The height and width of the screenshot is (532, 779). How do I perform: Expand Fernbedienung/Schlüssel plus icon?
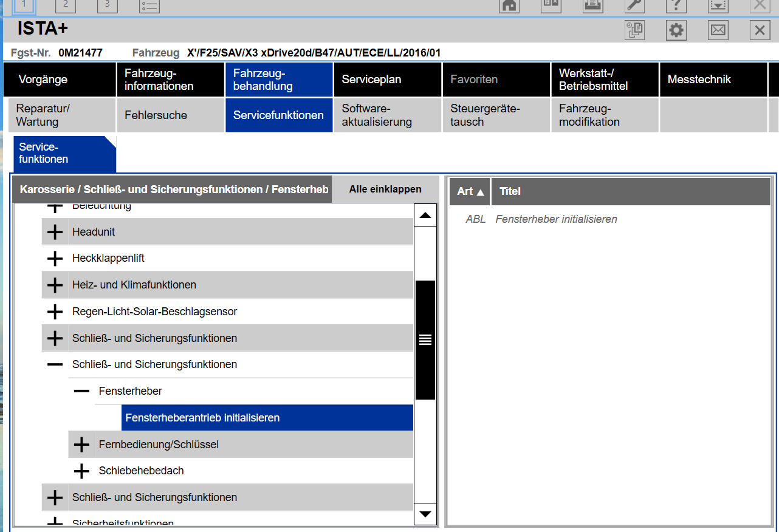tap(81, 445)
